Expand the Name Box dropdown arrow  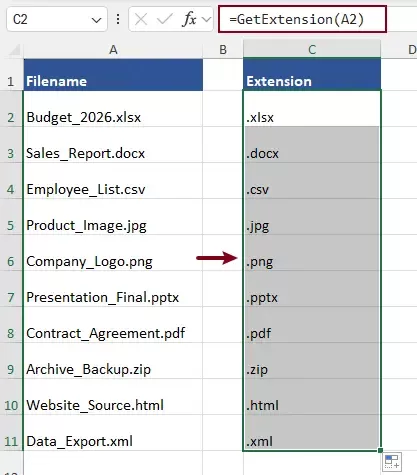click(x=96, y=20)
